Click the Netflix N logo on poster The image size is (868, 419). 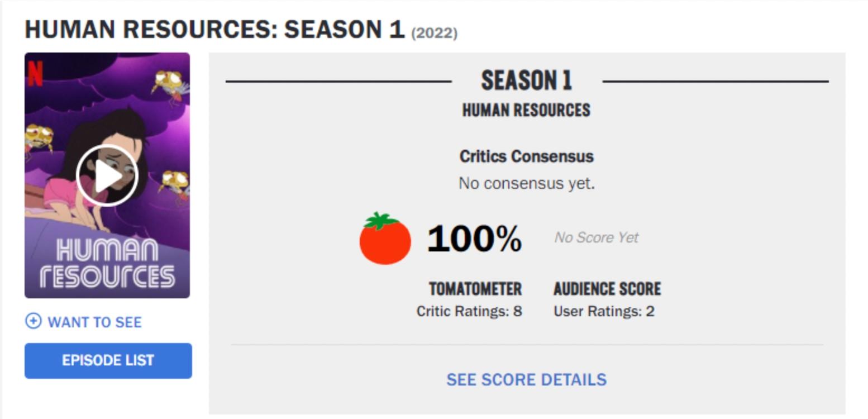(x=35, y=74)
